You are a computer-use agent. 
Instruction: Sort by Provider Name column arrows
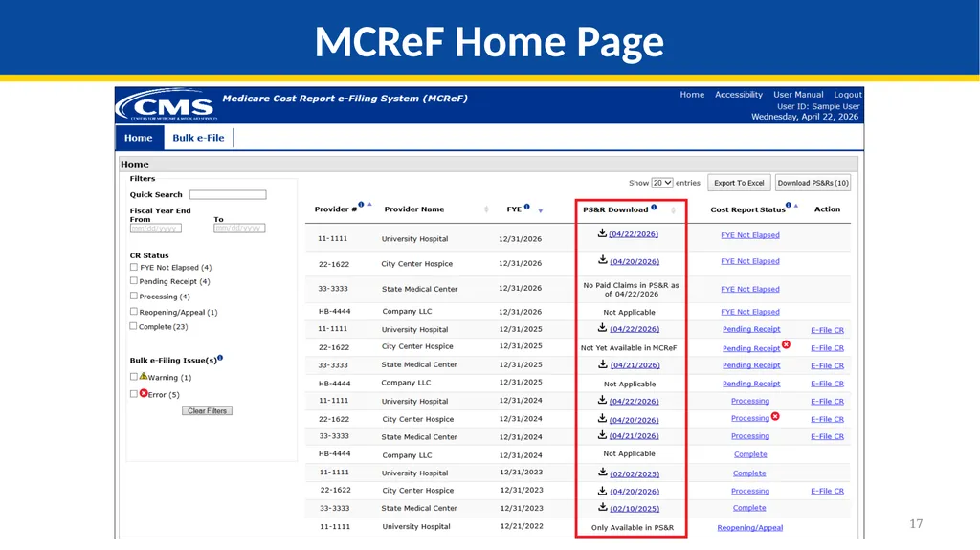click(486, 209)
